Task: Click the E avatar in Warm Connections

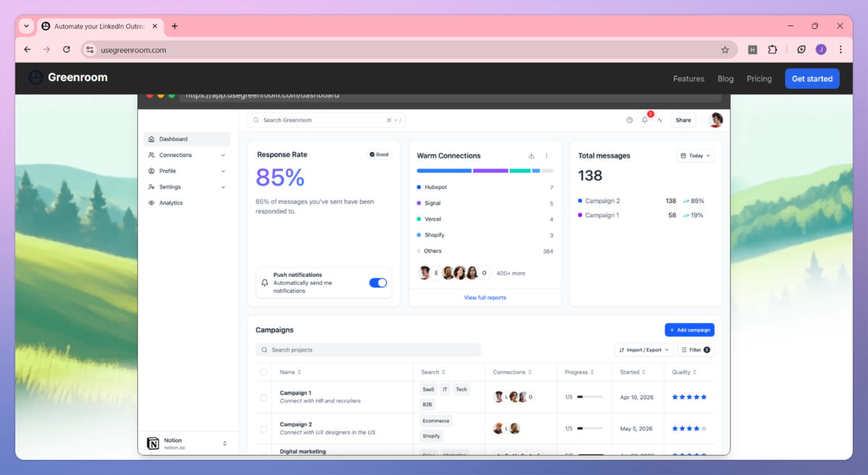Action: [x=436, y=273]
